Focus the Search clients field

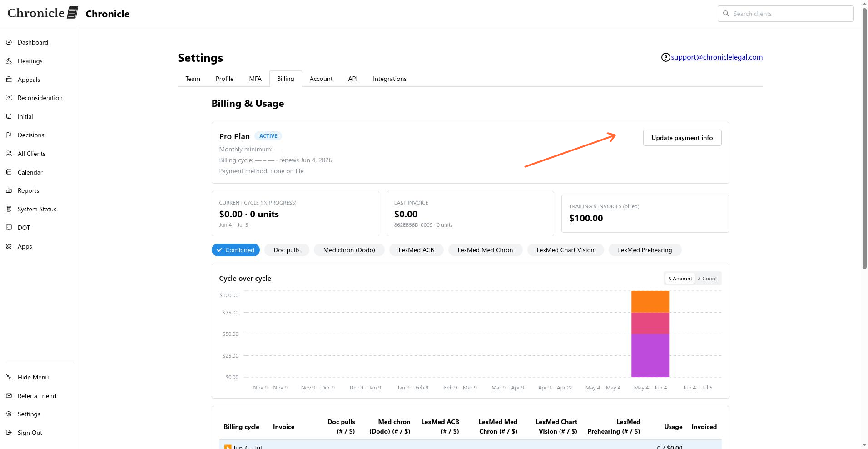[x=786, y=14]
